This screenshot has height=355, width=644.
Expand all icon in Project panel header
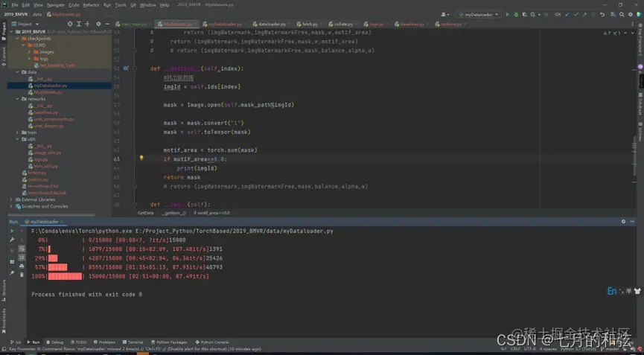78,24
